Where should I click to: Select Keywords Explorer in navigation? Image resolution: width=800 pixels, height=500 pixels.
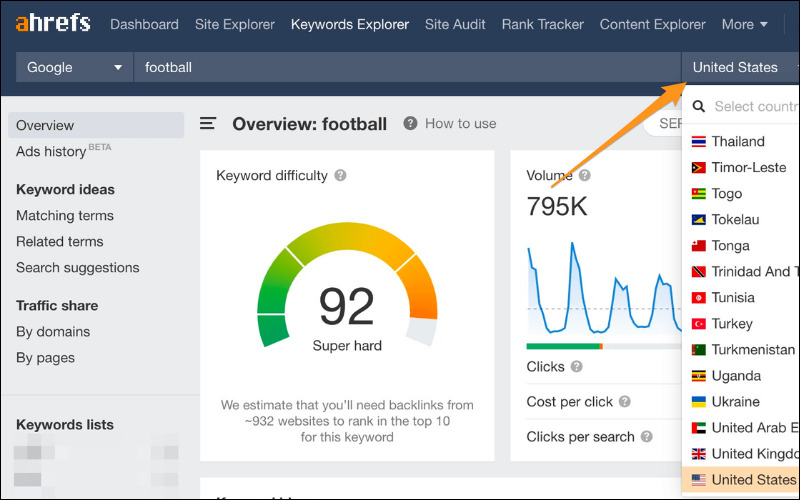[350, 24]
